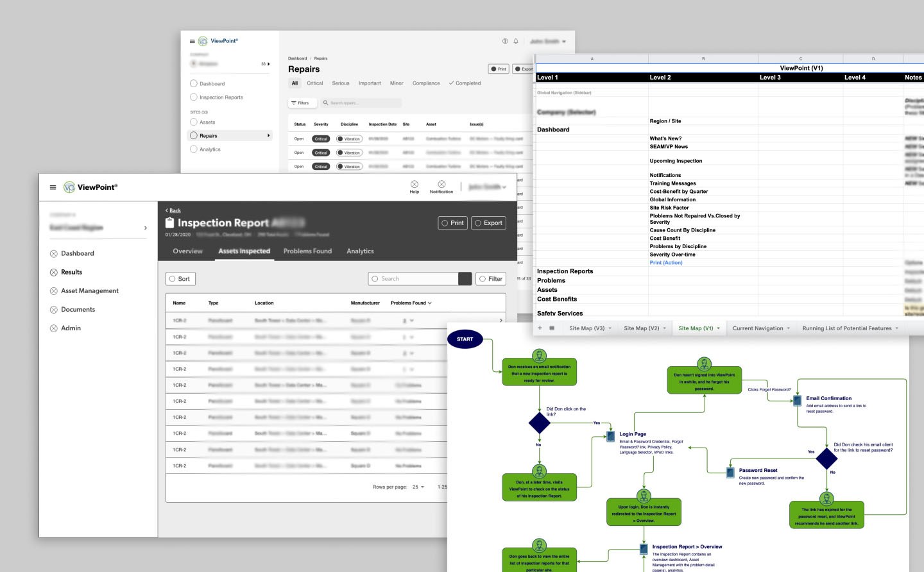The width and height of the screenshot is (924, 572).
Task: Toggle the Vibration switch in the third repairs row
Action: [341, 167]
